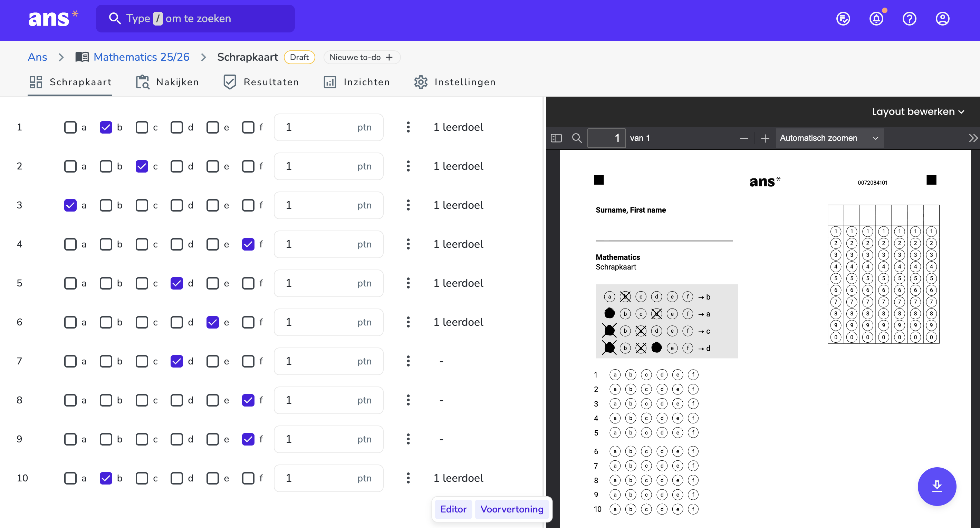Click the PDF page number field
The width and height of the screenshot is (980, 528).
606,138
